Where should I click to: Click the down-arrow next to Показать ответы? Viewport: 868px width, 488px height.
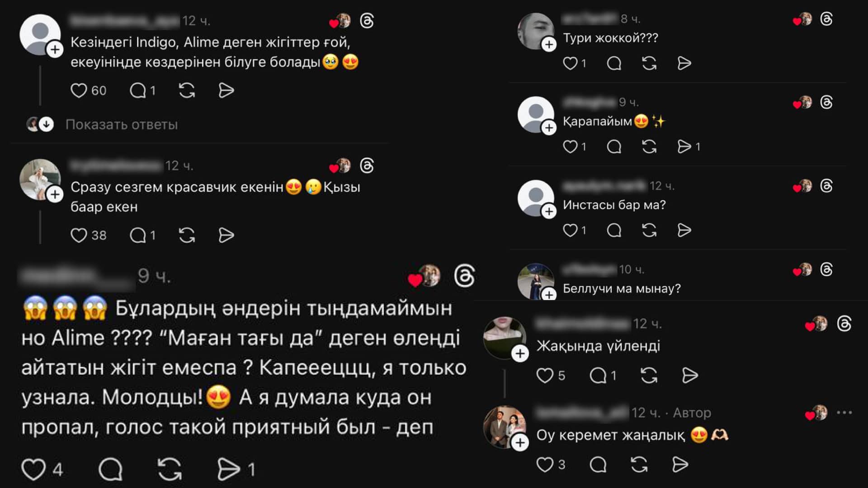click(46, 124)
